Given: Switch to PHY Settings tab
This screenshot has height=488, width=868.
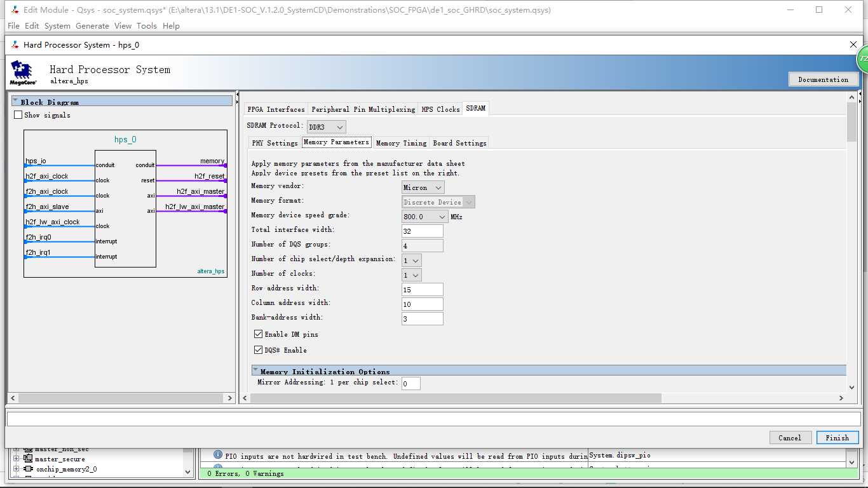Looking at the screenshot, I should 275,143.
